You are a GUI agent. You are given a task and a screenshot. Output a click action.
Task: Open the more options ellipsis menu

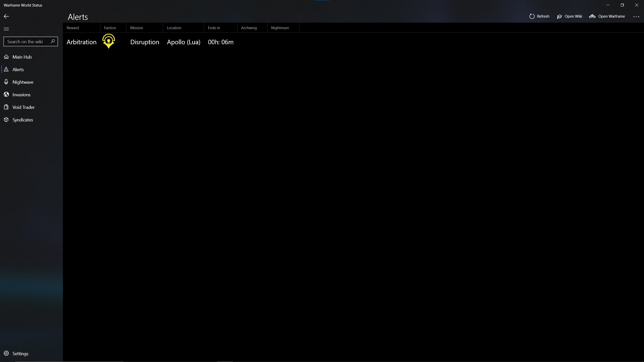point(636,16)
